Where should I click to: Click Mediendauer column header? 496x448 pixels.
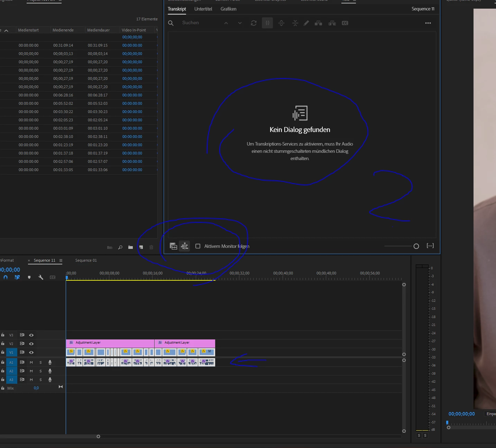pos(98,30)
